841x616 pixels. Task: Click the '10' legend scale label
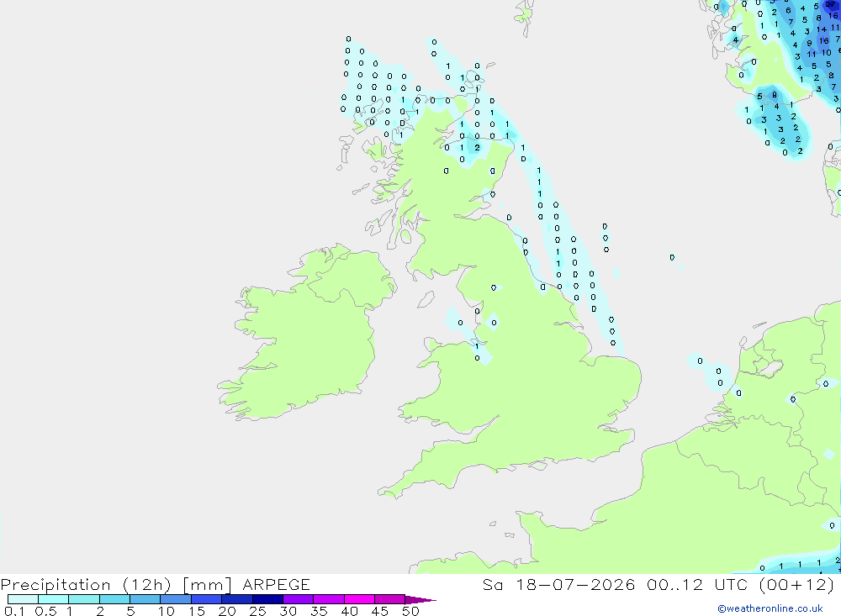point(167,611)
